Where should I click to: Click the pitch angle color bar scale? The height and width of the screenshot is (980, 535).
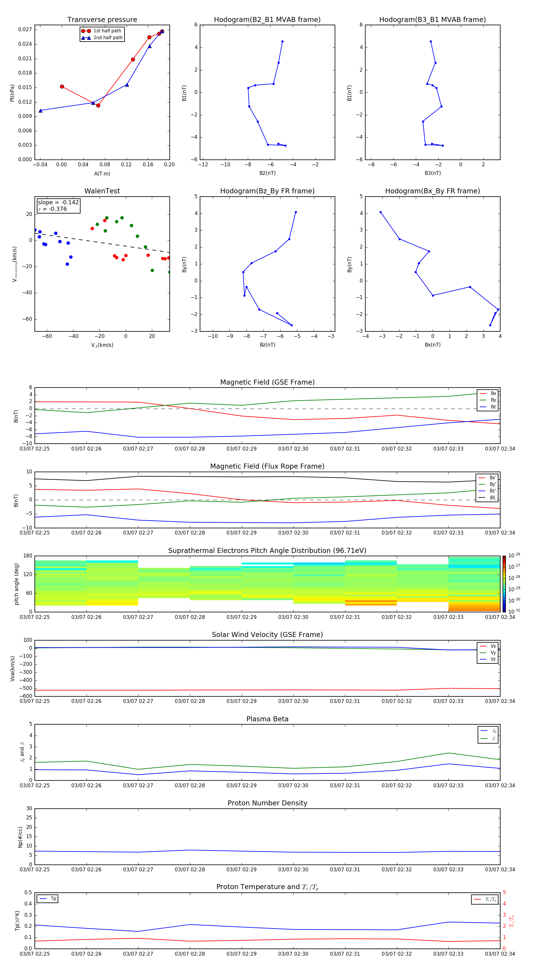[x=504, y=584]
